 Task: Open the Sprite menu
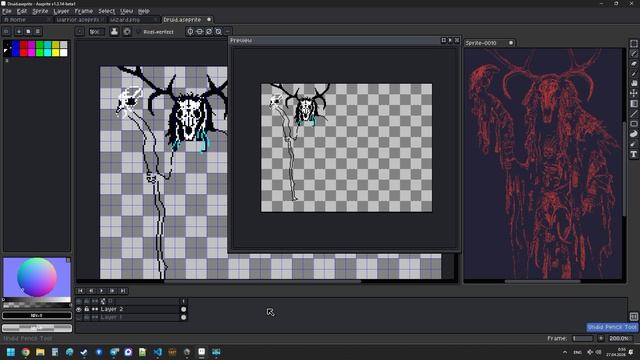click(x=40, y=11)
